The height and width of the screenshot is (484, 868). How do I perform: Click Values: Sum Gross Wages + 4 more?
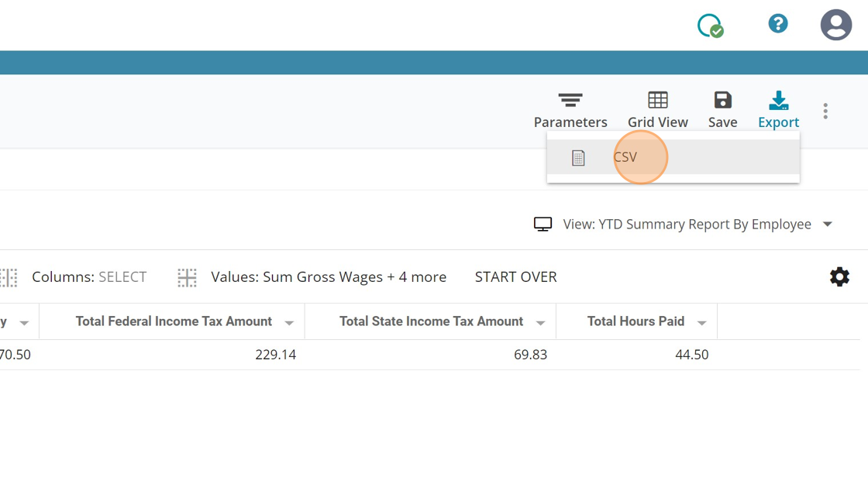[329, 277]
